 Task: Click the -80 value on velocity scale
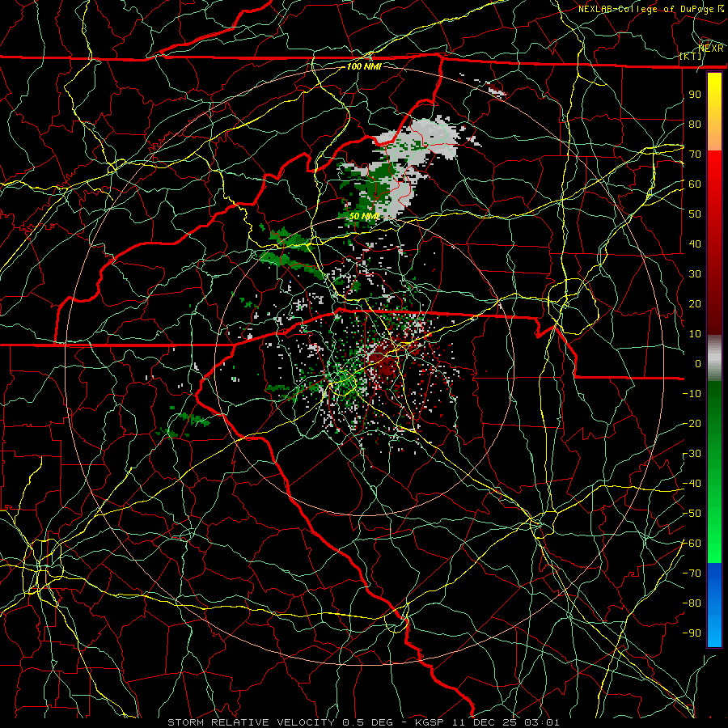(x=692, y=603)
